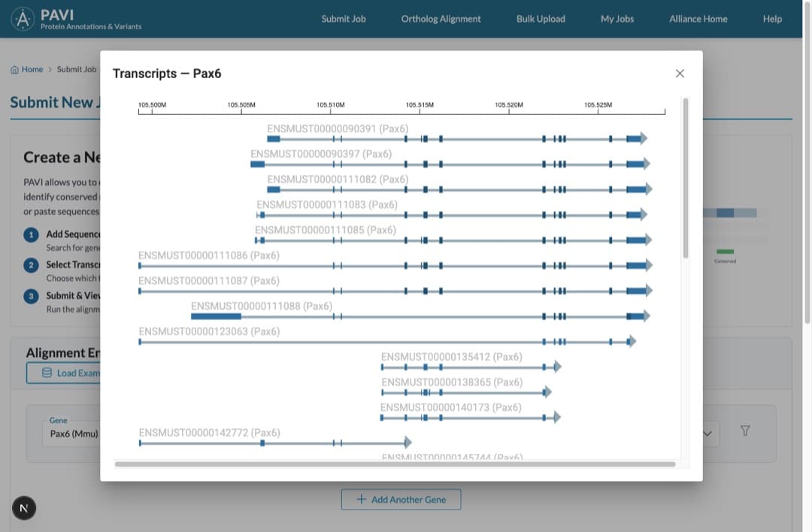
Task: Select transcript ENSMUST00000135412 label
Action: click(452, 357)
